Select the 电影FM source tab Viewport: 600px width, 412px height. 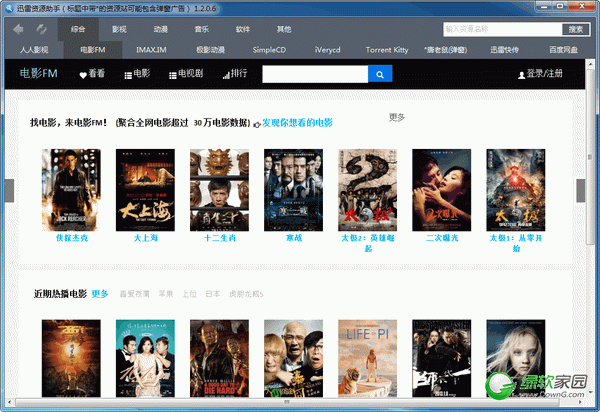93,50
